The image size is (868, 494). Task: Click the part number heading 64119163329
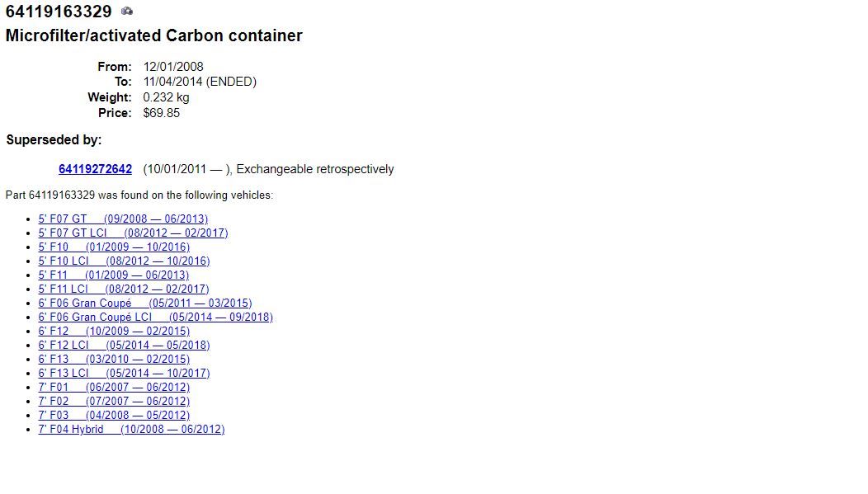pos(59,12)
